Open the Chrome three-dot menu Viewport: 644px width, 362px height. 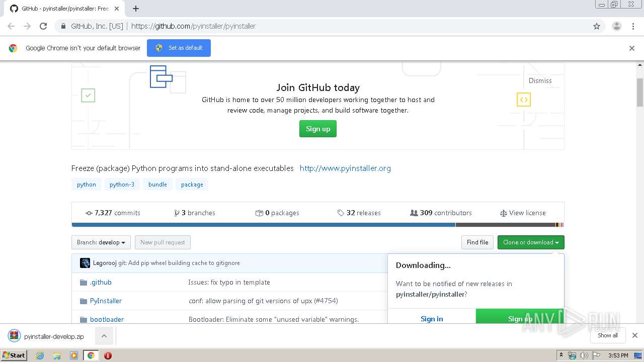(x=633, y=26)
